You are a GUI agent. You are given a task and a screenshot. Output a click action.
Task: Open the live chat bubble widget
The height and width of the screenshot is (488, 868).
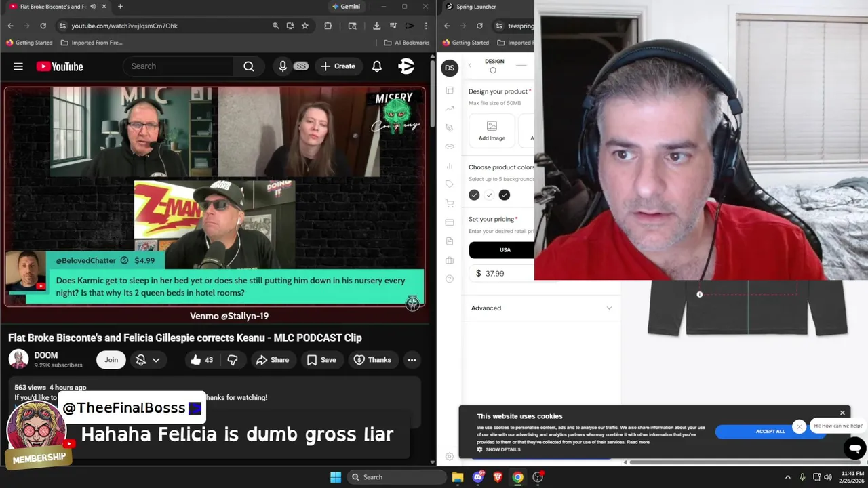click(855, 448)
